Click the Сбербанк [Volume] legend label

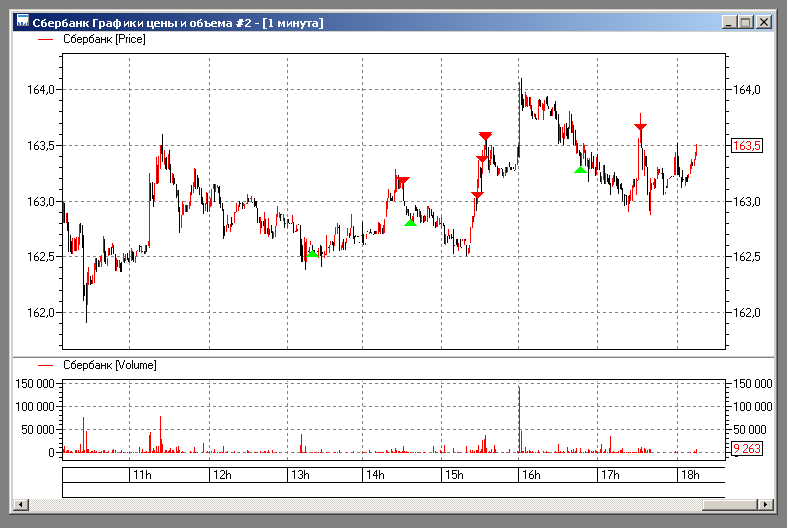[110, 365]
